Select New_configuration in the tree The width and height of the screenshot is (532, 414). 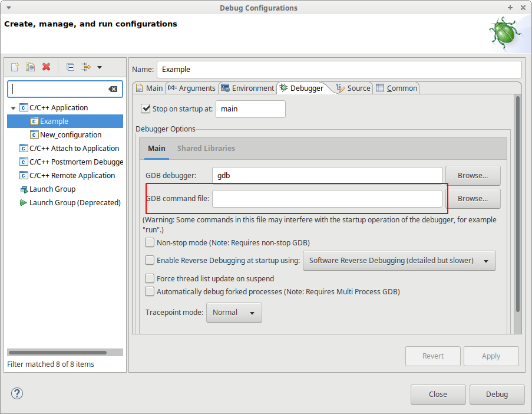click(71, 135)
